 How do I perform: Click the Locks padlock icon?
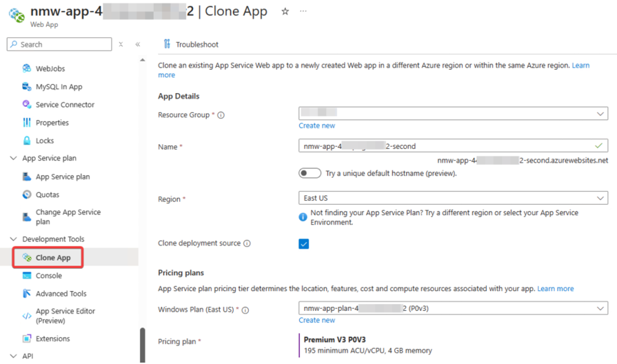point(27,141)
